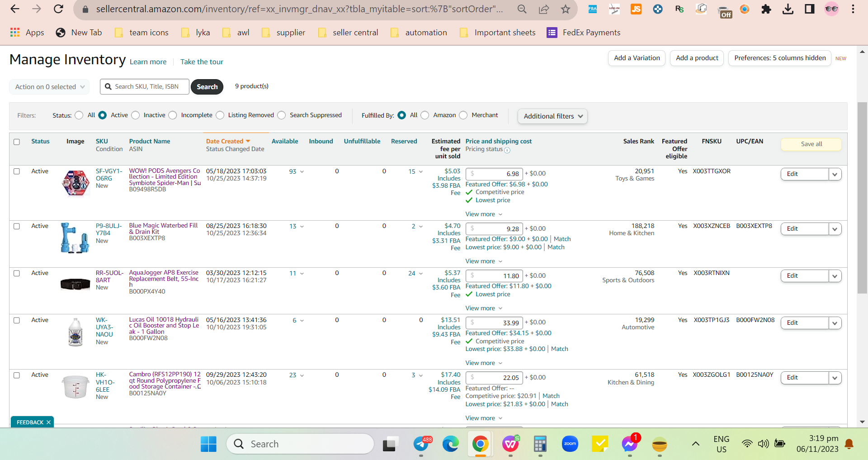Click the page vertical scrollbar thumb
The image size is (868, 460).
coord(862,198)
